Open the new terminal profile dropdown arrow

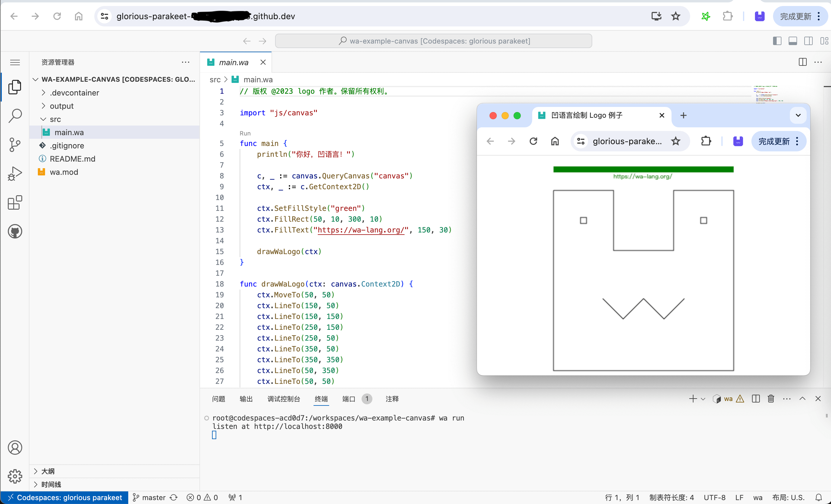point(703,399)
